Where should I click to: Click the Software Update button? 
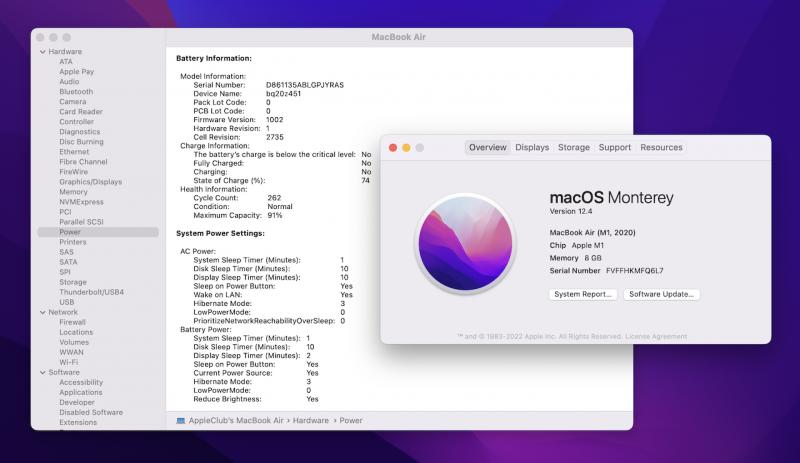tap(661, 294)
